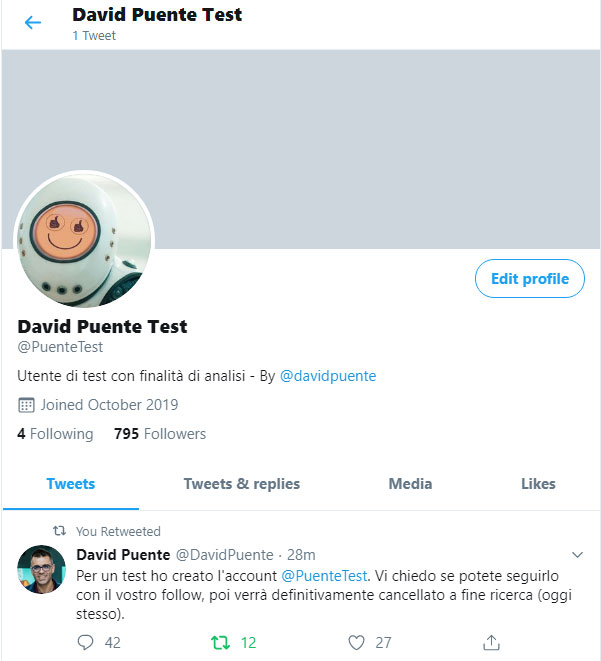Open David Puente author name on tweet
601x661 pixels.
point(123,555)
